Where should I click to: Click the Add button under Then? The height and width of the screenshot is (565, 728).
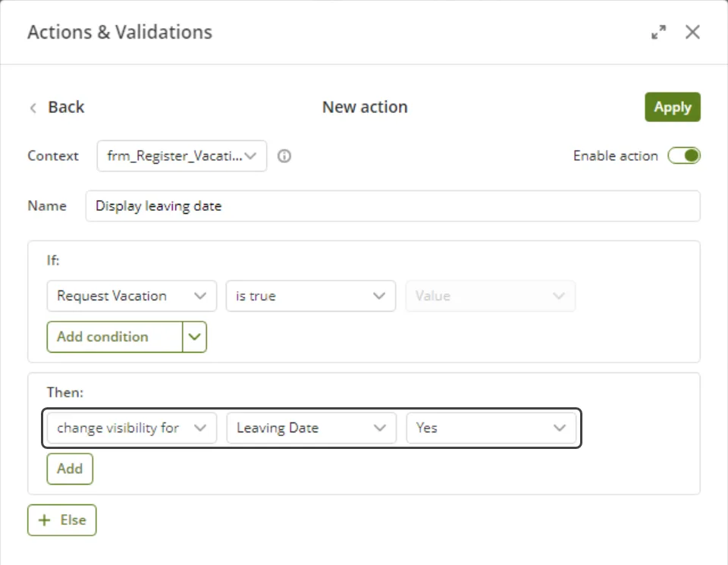[70, 469]
